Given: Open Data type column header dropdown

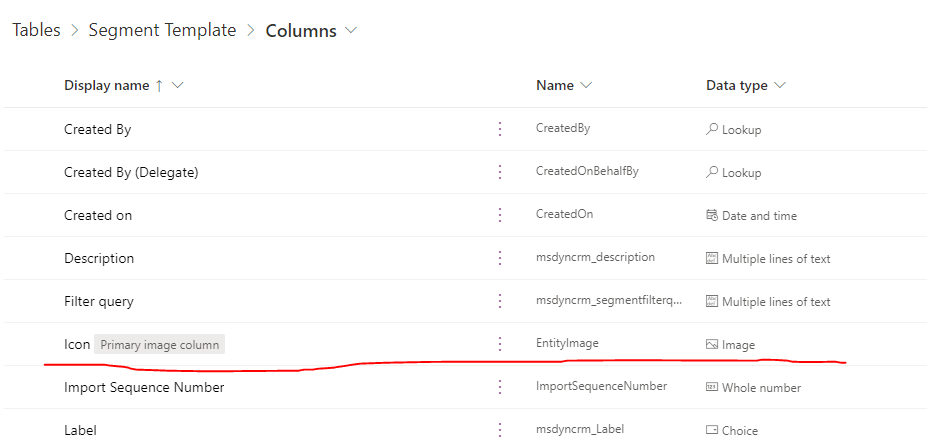Looking at the screenshot, I should (780, 86).
